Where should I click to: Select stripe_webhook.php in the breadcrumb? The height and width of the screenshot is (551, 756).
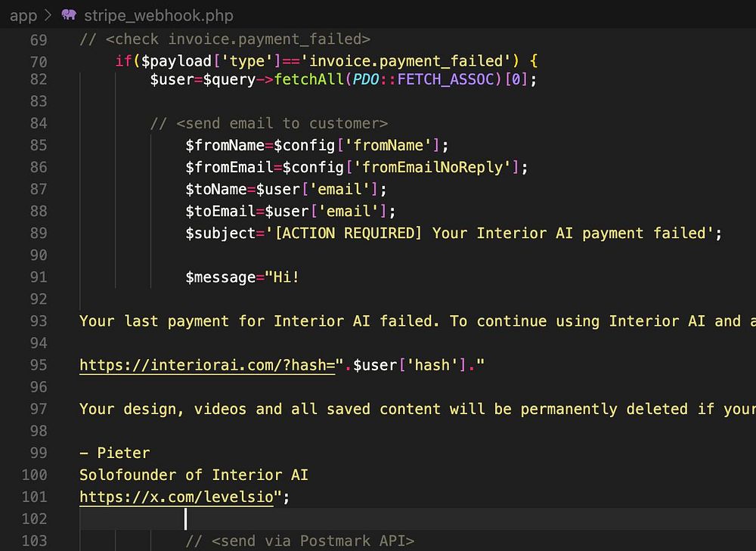pyautogui.click(x=159, y=16)
